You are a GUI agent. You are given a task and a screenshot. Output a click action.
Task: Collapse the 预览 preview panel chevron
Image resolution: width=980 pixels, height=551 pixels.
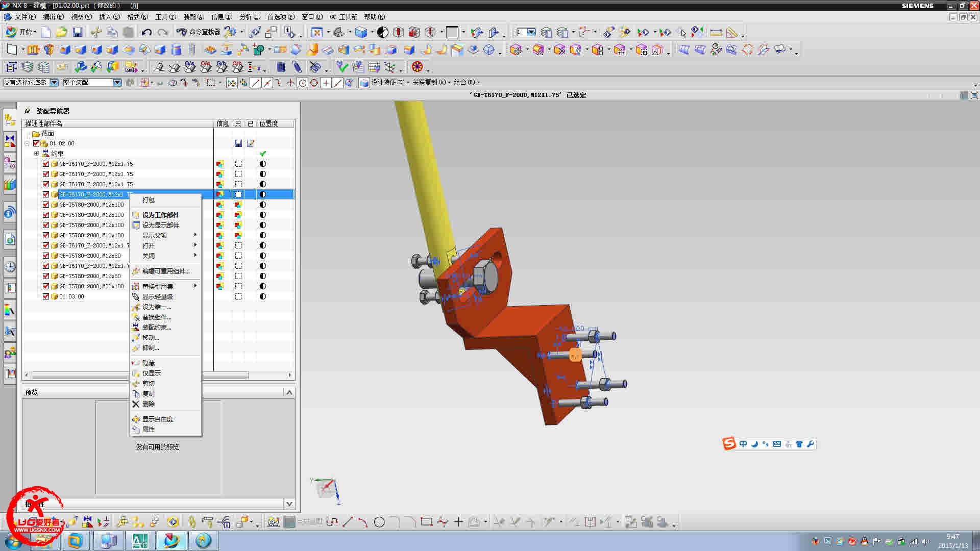pyautogui.click(x=289, y=392)
